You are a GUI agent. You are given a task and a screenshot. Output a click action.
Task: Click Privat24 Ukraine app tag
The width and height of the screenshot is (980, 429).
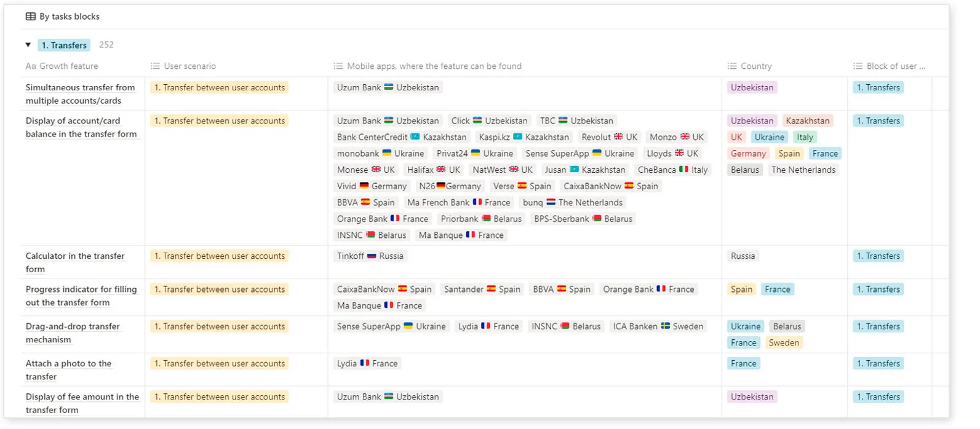474,154
